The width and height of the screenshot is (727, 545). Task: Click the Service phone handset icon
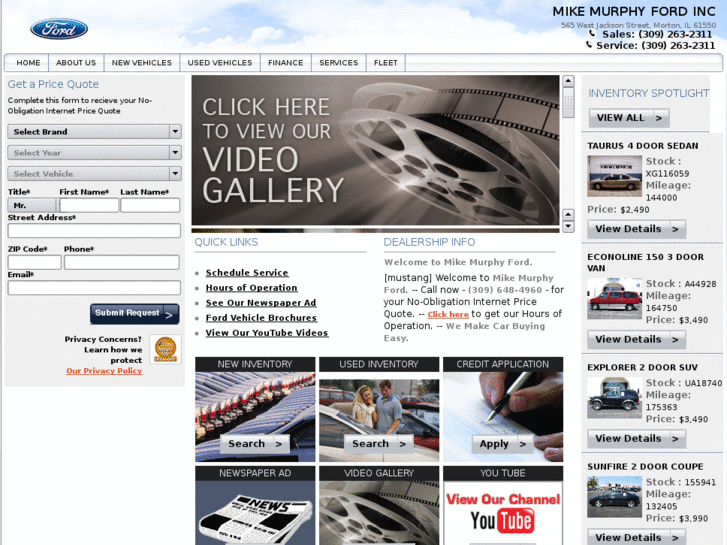pyautogui.click(x=589, y=45)
